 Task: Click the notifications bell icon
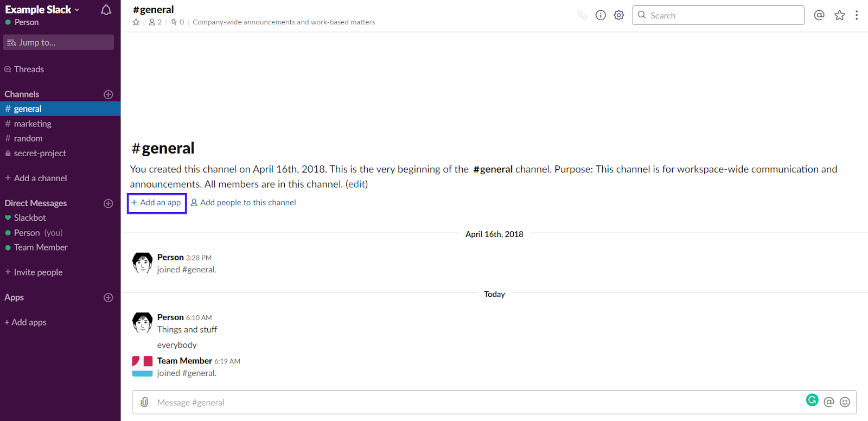coord(106,10)
